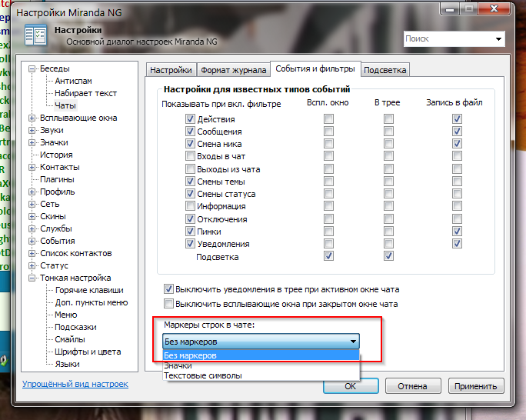526x420 pixels.
Task: Select Доп. пункты меню tree item
Action: point(92,302)
